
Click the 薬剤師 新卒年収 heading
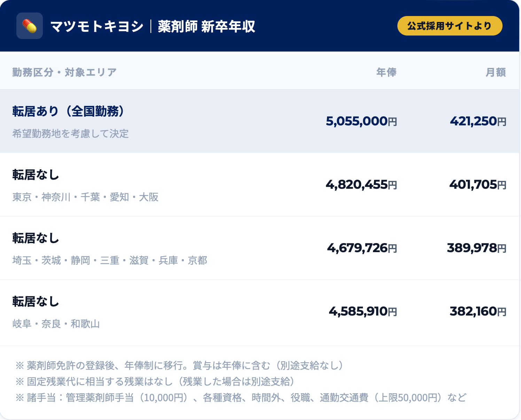point(207,26)
